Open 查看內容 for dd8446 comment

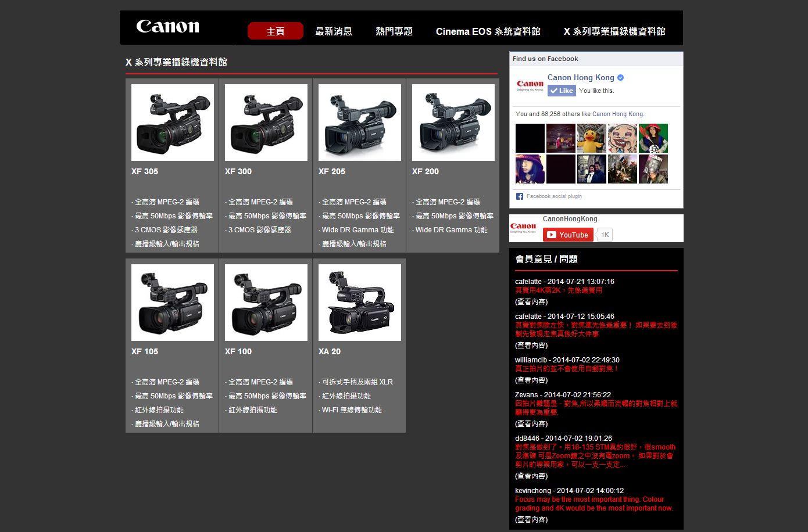(531, 476)
